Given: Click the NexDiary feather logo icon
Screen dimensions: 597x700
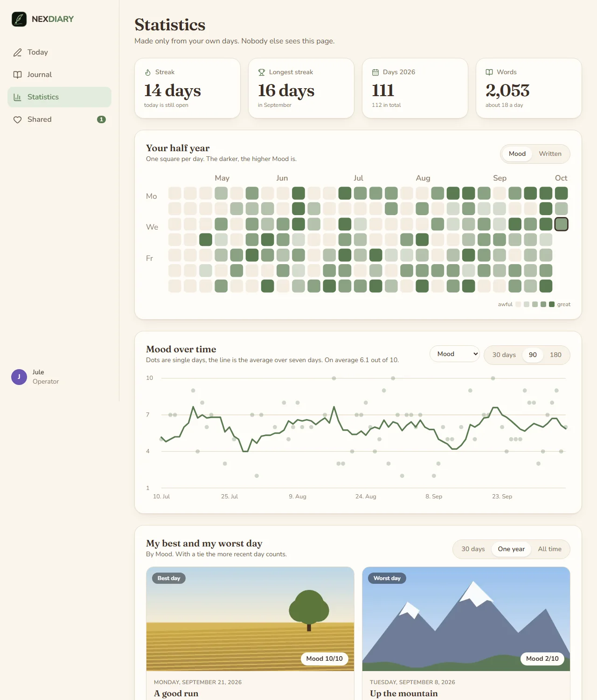Looking at the screenshot, I should [x=19, y=19].
